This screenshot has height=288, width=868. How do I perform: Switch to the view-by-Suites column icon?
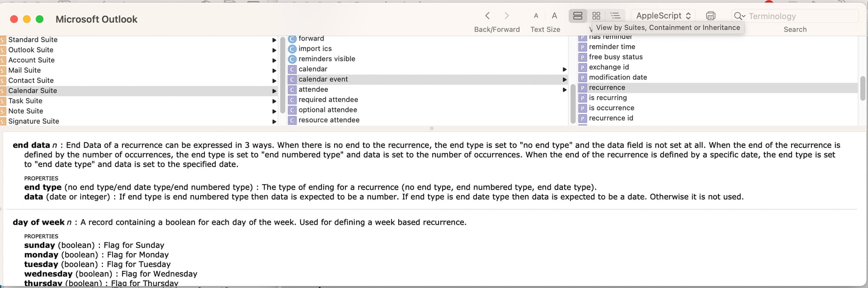click(578, 16)
